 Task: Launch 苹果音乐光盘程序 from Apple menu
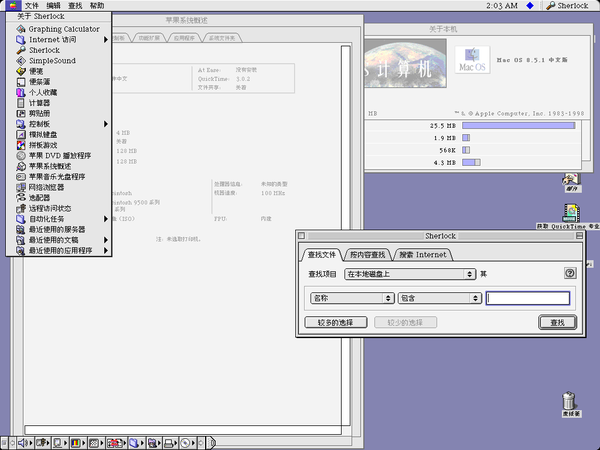59,177
